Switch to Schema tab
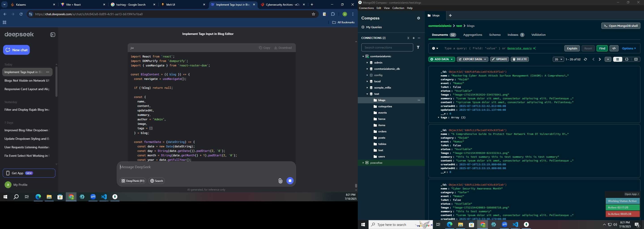 [x=495, y=35]
